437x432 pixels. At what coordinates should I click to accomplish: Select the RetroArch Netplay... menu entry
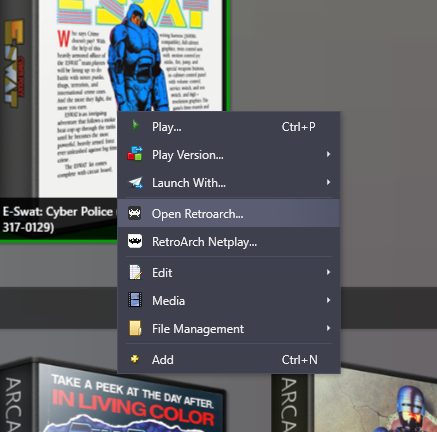point(229,242)
